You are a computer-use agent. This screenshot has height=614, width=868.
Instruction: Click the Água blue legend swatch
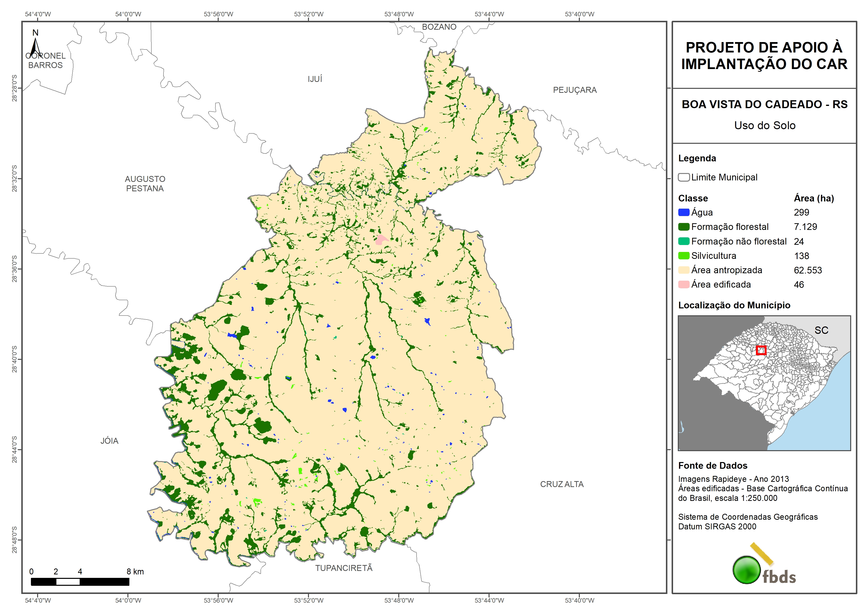[x=683, y=213]
